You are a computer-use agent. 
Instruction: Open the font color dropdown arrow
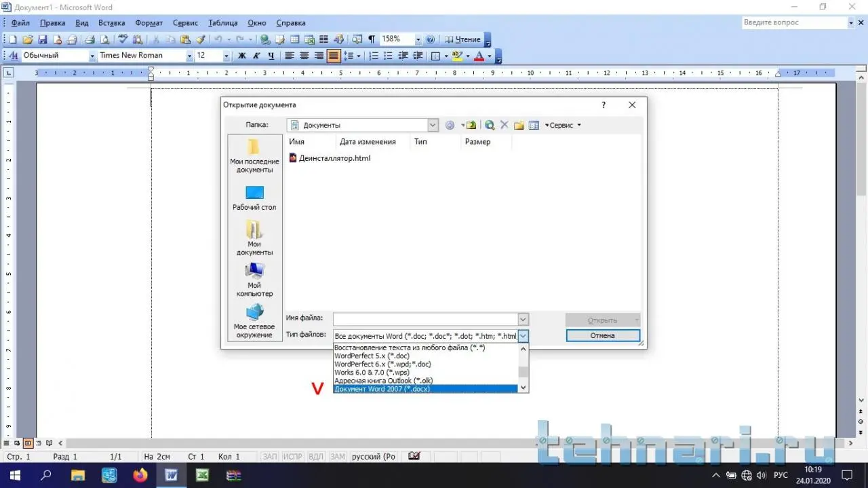coord(489,56)
